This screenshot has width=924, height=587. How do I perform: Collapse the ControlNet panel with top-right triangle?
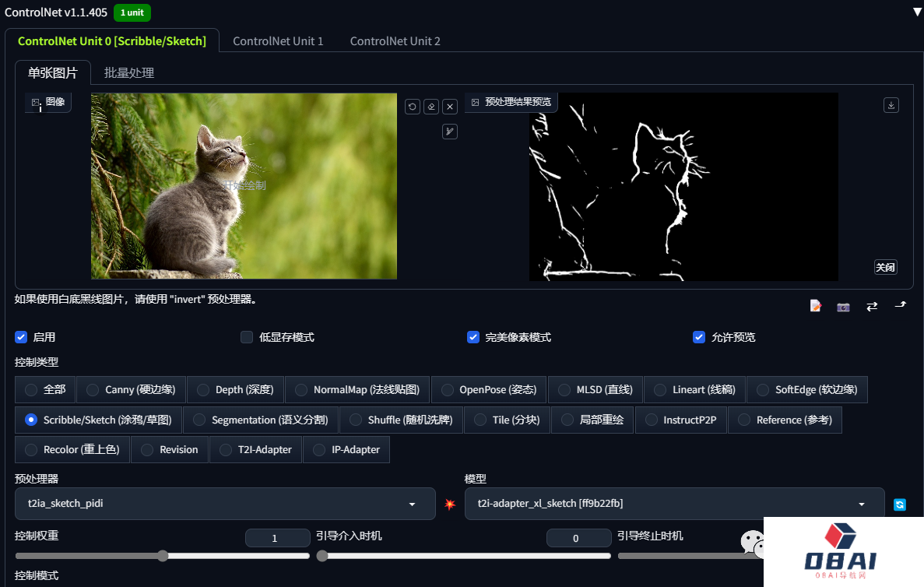pyautogui.click(x=917, y=12)
